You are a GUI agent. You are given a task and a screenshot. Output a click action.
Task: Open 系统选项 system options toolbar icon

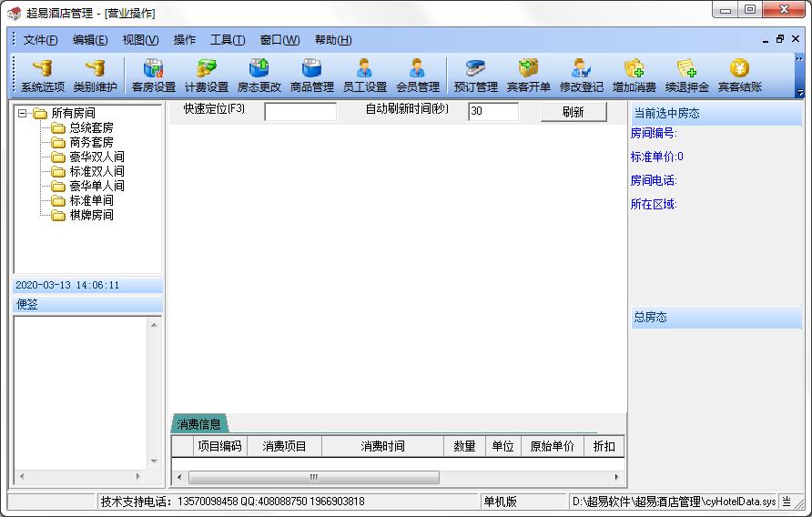pos(43,76)
